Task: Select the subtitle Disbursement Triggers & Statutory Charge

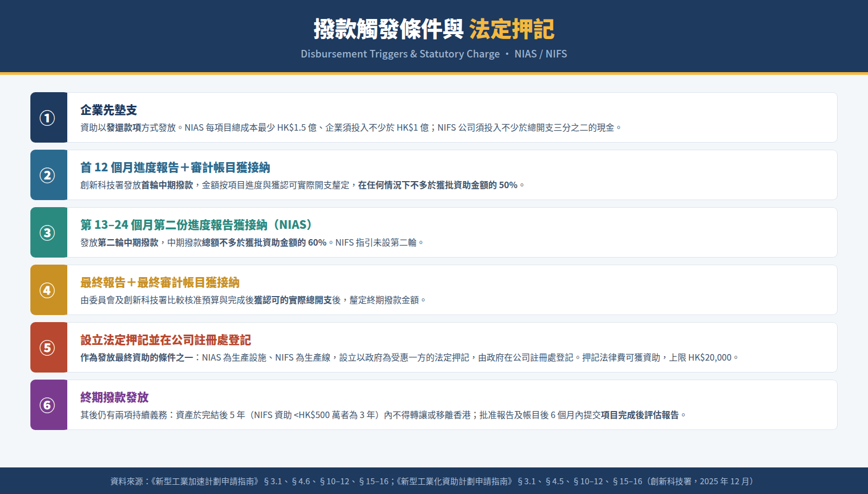Action: pyautogui.click(x=400, y=54)
